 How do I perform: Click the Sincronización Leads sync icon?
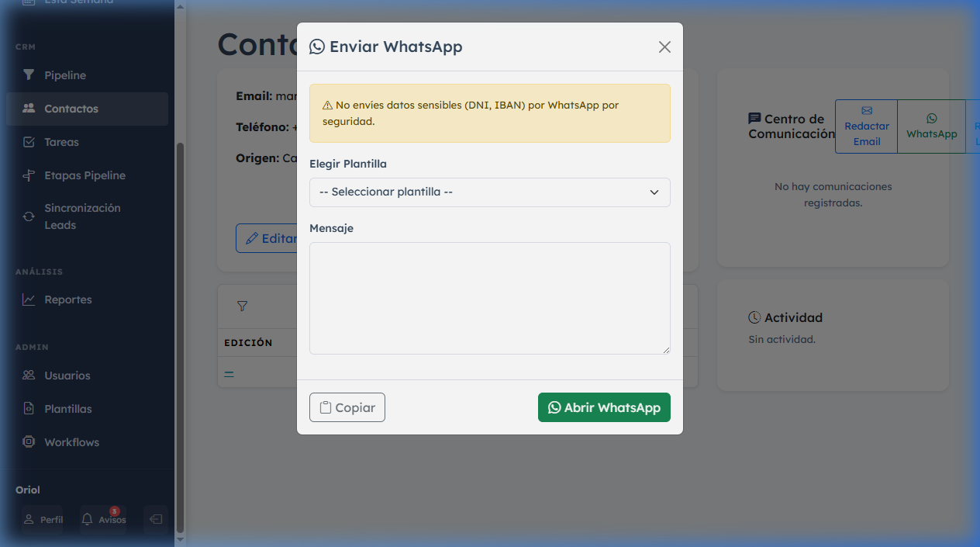(29, 216)
